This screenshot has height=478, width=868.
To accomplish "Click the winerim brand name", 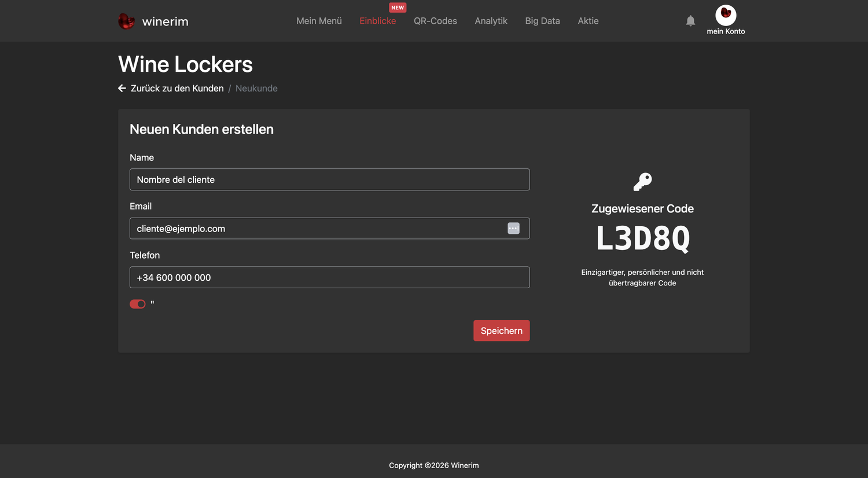I will [x=165, y=21].
